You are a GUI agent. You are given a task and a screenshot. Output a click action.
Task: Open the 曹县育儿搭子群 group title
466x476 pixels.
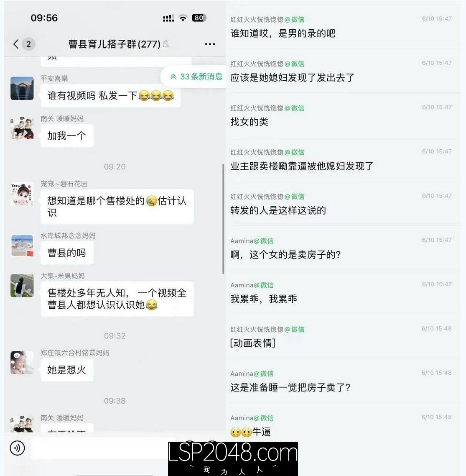(x=114, y=44)
